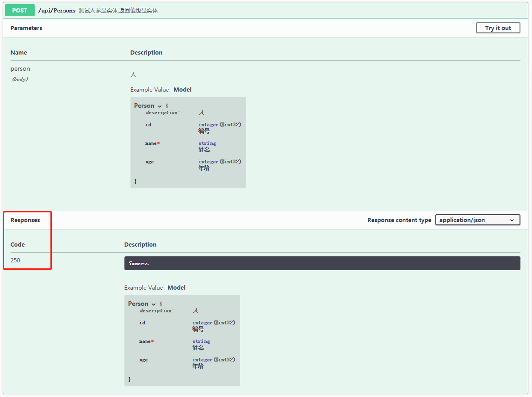Click the id property in parameters model
Screen dimensions: 532x397
tap(148, 125)
